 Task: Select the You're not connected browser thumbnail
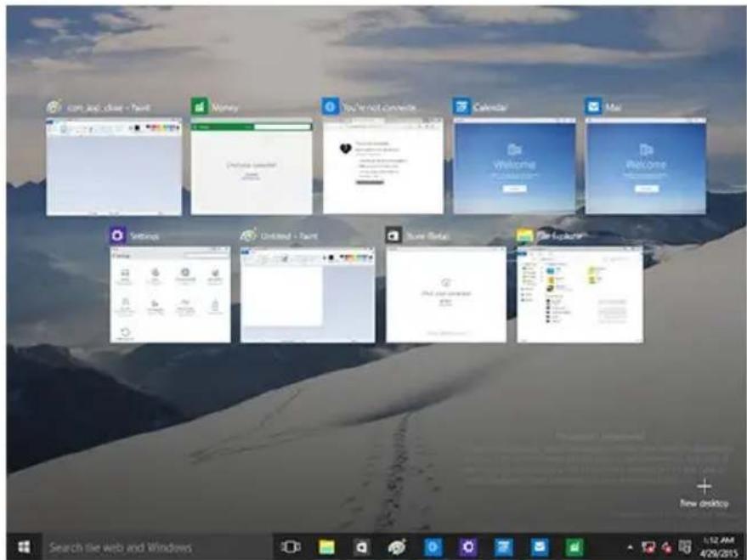pos(383,167)
